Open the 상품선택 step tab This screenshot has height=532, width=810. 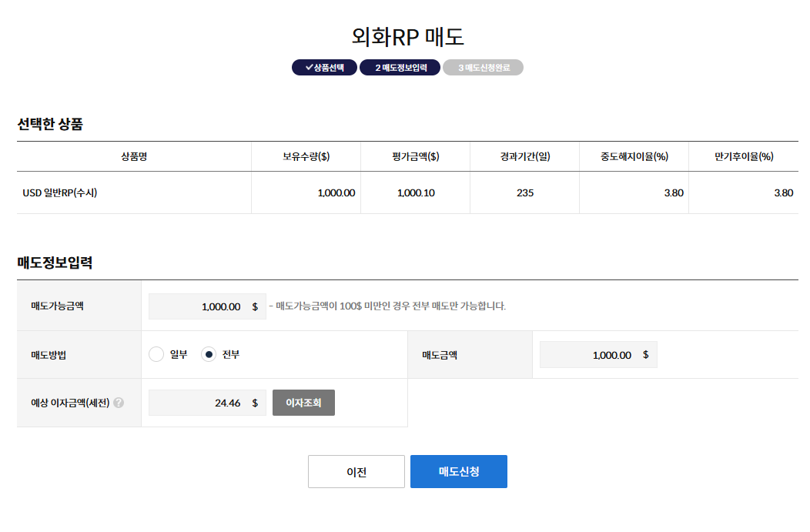[x=323, y=67]
